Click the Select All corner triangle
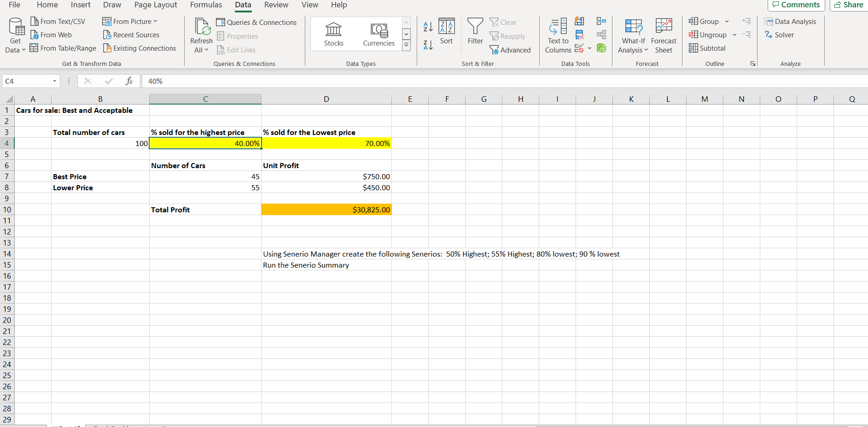The height and width of the screenshot is (427, 868). 9,99
